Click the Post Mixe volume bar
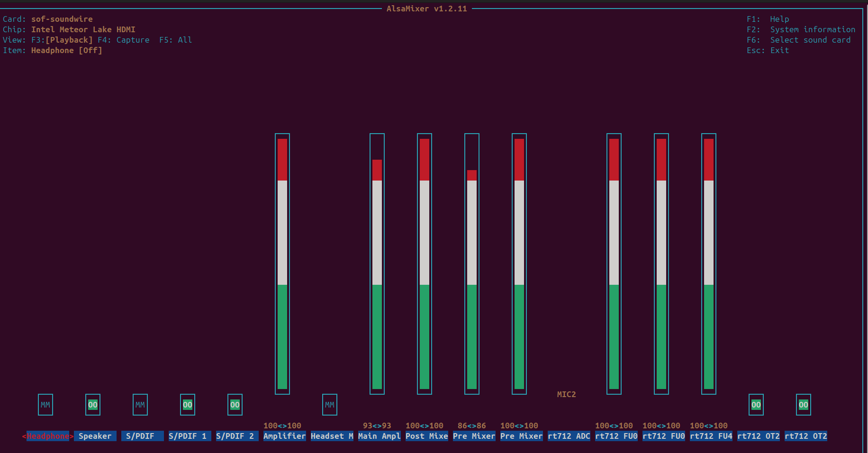Viewport: 868px width, 453px height. coord(425,264)
